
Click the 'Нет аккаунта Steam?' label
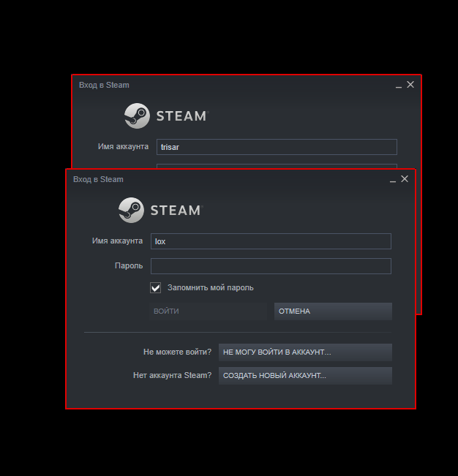click(x=172, y=376)
